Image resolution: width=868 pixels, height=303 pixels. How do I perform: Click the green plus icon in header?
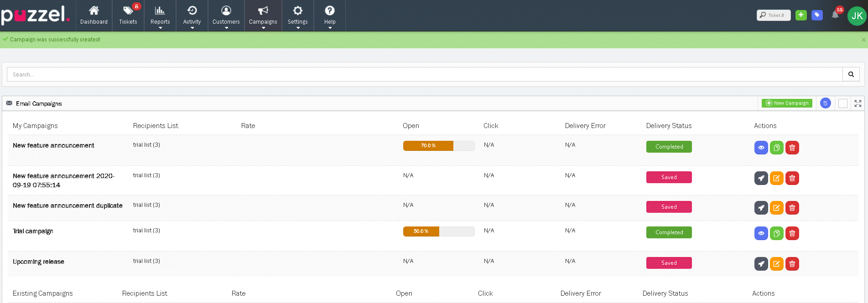(x=801, y=15)
